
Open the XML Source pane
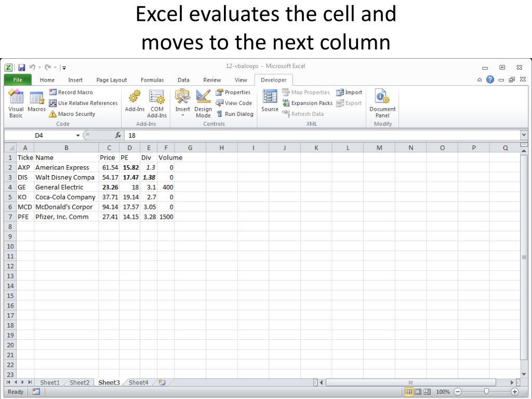[270, 101]
